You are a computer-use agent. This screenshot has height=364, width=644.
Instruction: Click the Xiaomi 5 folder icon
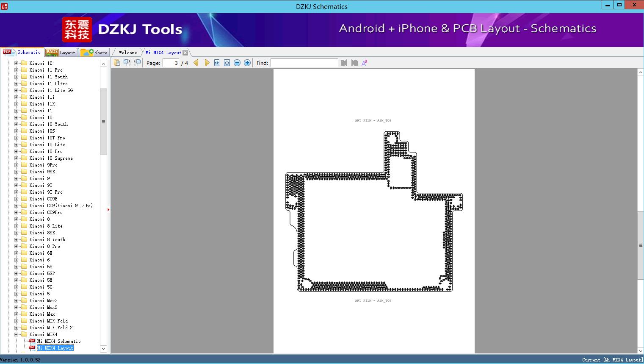pos(24,294)
